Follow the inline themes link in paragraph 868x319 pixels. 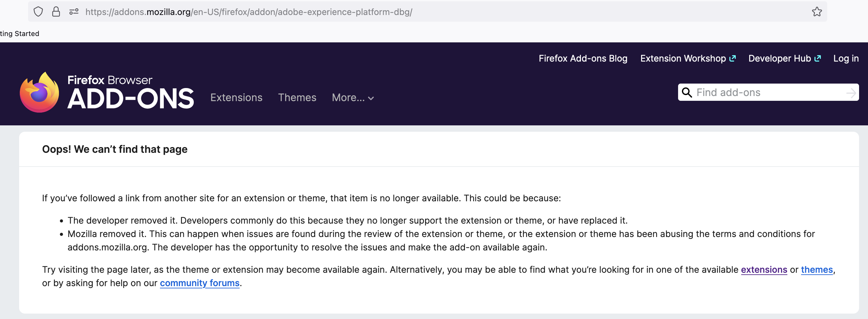click(816, 270)
